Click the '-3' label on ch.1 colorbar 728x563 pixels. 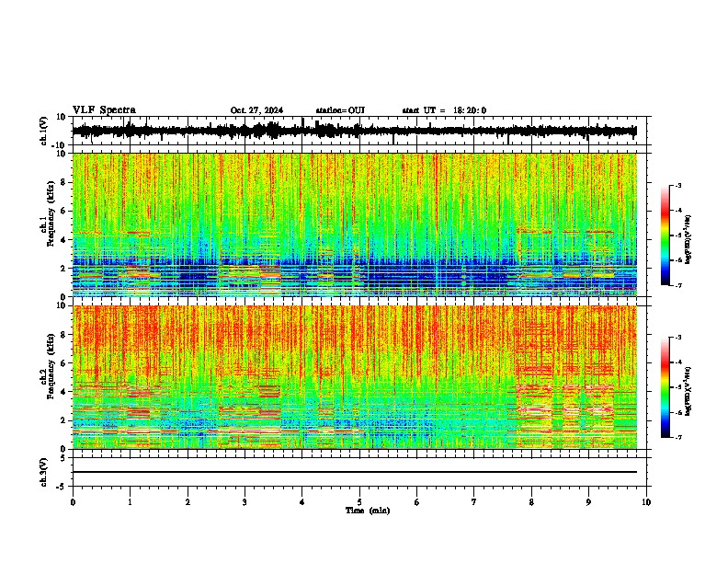tap(677, 186)
